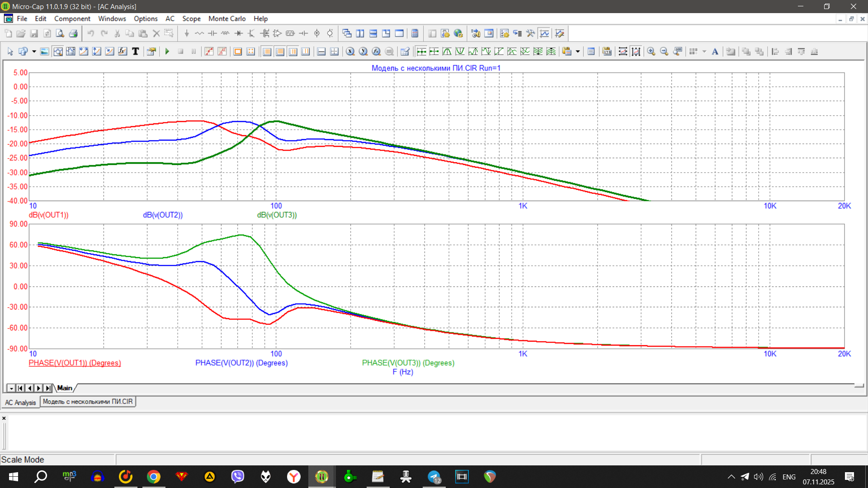
Task: Open the page list dropdown at bottom-left
Action: [11, 388]
